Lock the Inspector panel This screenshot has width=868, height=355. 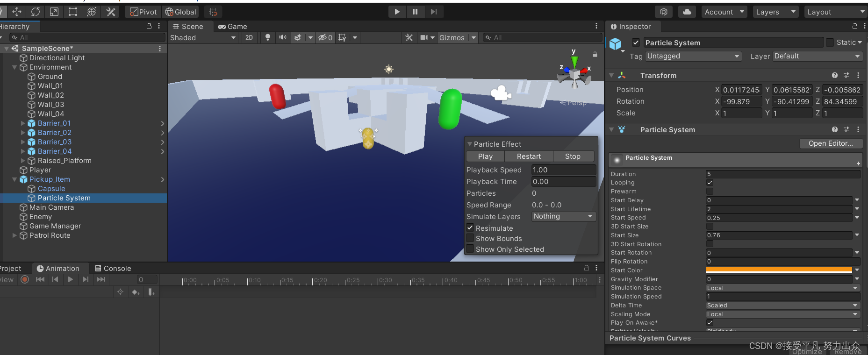pos(854,26)
